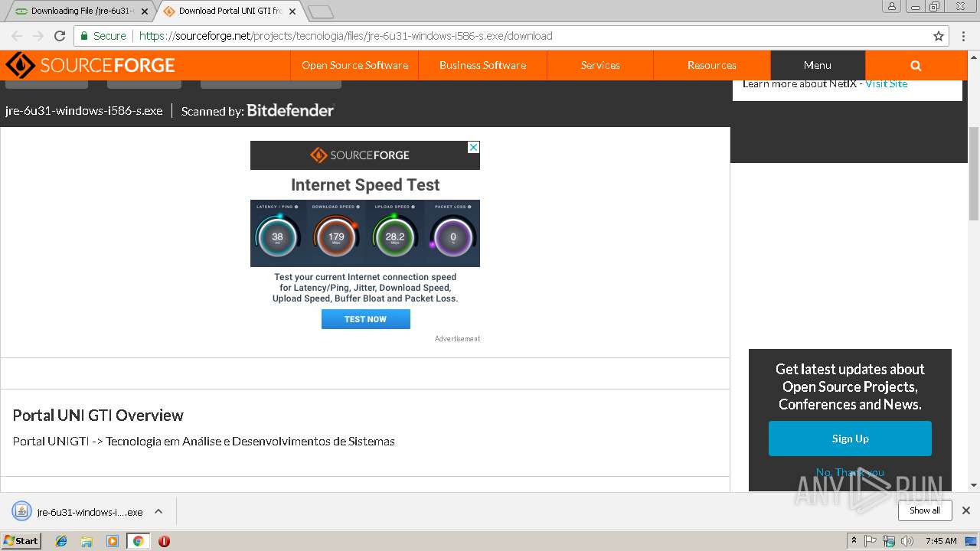Click scrollbar down arrow

tap(974, 485)
